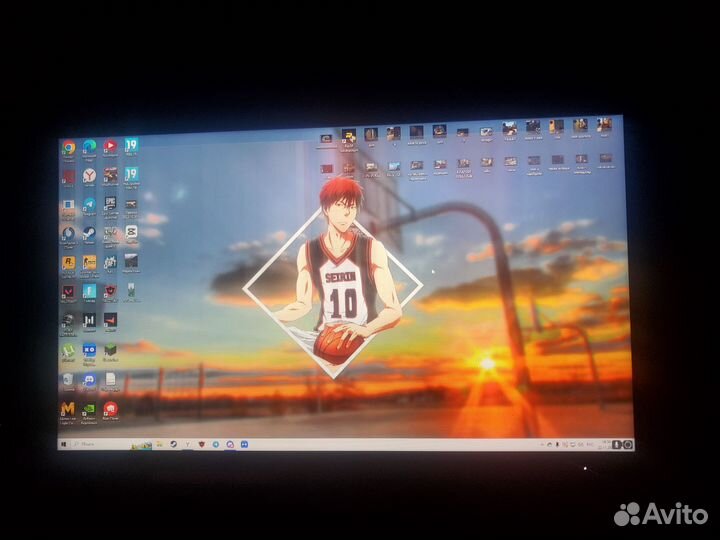Select the Telegram desktop shortcut
The width and height of the screenshot is (720, 540).
89,205
